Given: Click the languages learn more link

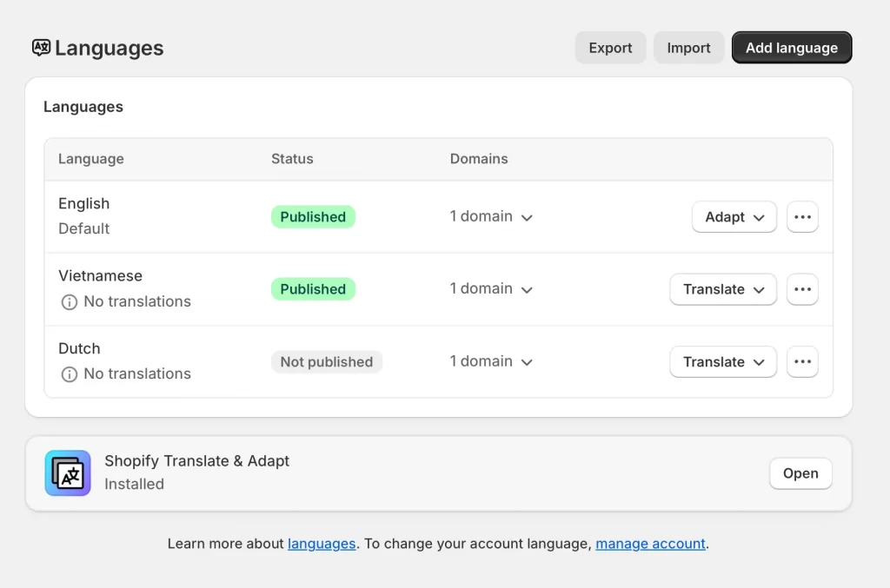Looking at the screenshot, I should [x=322, y=543].
